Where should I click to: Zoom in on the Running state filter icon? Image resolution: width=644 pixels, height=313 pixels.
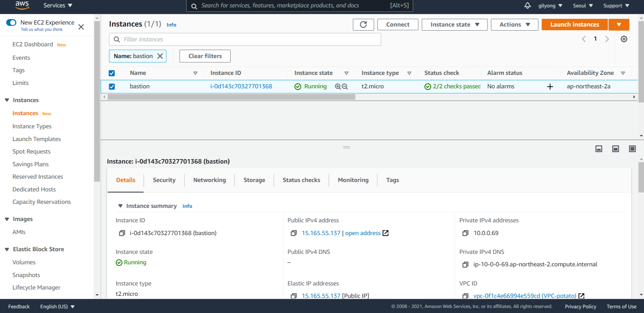[x=338, y=87]
